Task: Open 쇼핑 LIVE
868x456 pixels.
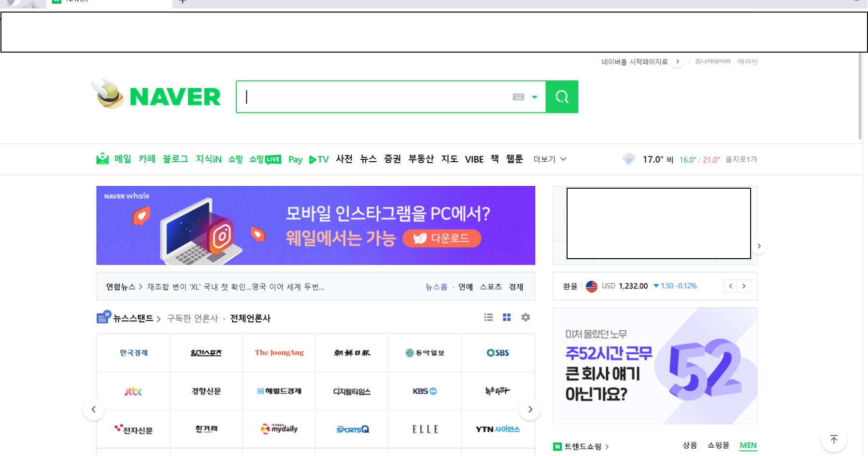Action: (x=265, y=159)
